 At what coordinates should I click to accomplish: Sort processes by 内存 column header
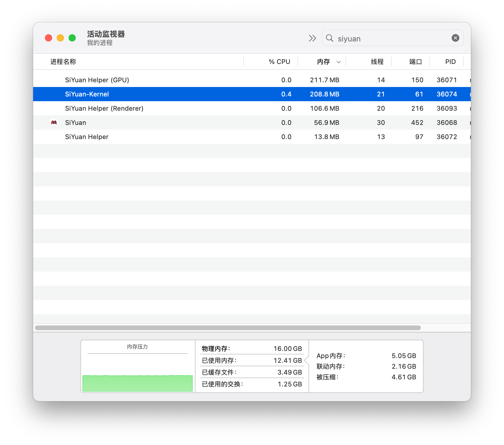coord(323,62)
